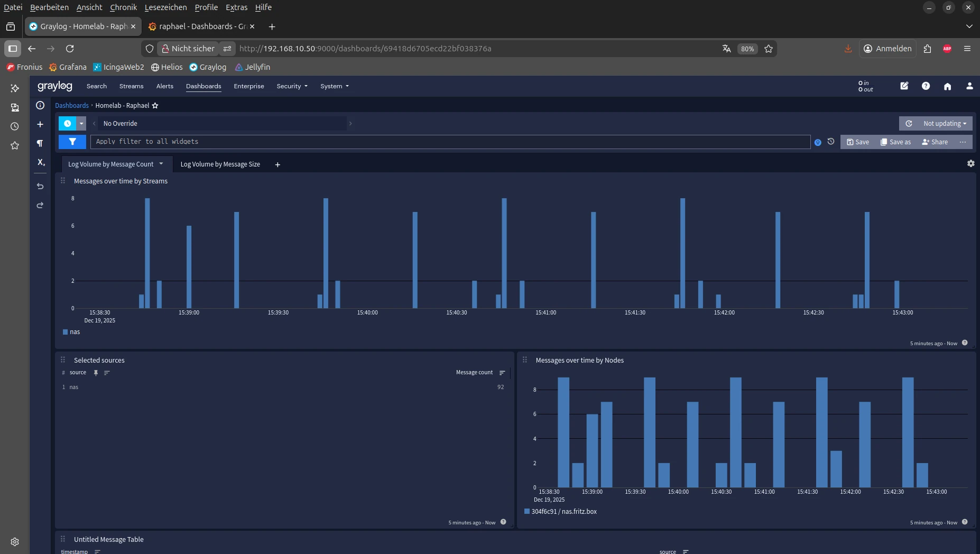This screenshot has width=980, height=554.
Task: Open the dashboard settings gear icon
Action: tap(970, 164)
